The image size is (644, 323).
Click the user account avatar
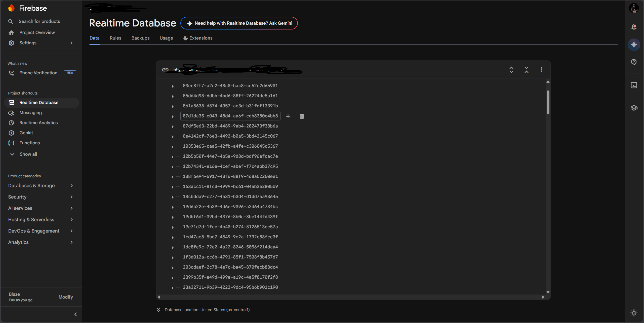[634, 8]
